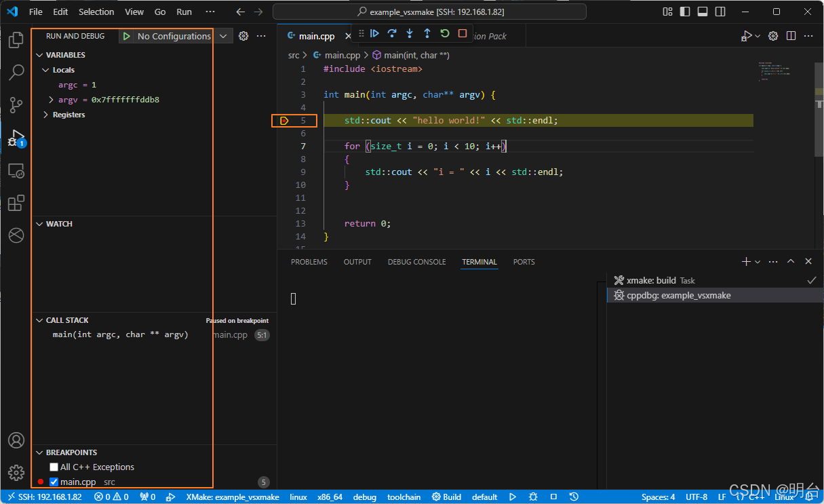The image size is (824, 504).
Task: Click the editor settings gear icon
Action: 773,36
